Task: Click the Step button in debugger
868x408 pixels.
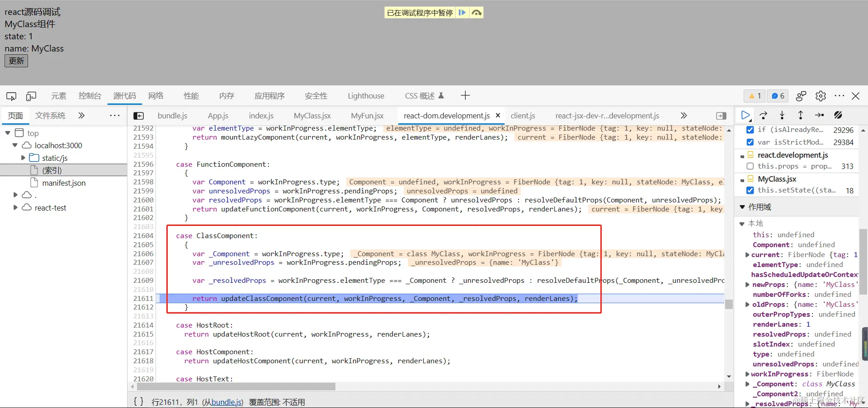Action: (x=819, y=115)
